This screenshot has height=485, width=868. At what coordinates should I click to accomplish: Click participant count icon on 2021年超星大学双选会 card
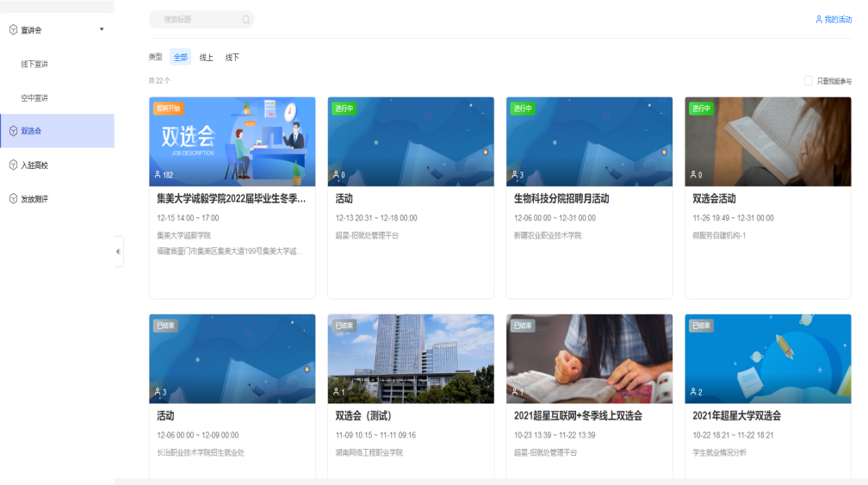(x=693, y=391)
